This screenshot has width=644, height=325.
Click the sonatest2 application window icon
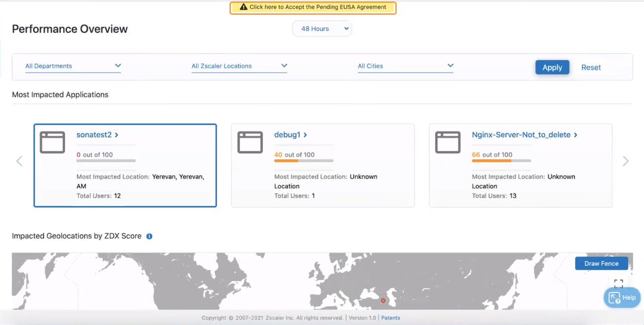(x=52, y=143)
